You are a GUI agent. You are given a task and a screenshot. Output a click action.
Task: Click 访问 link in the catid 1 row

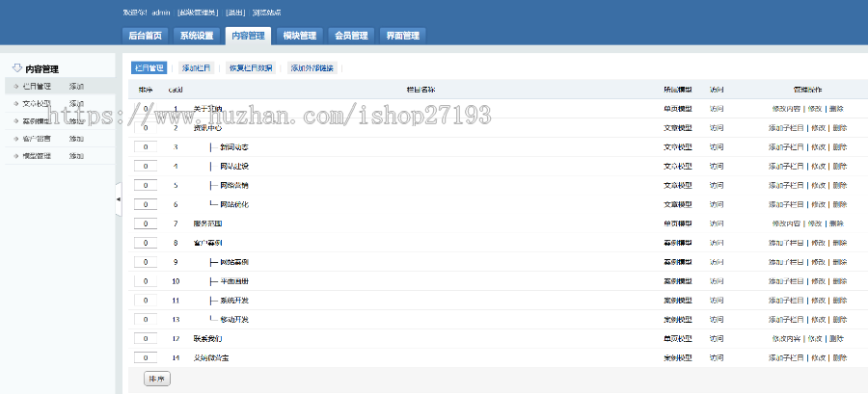[717, 109]
